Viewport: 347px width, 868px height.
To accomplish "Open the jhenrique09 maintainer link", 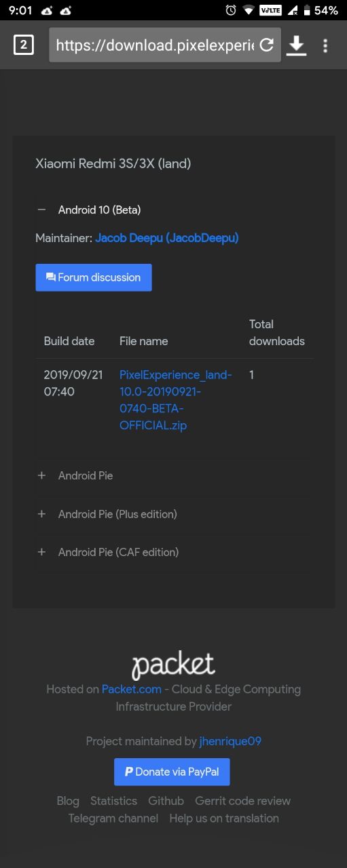I will 230,741.
